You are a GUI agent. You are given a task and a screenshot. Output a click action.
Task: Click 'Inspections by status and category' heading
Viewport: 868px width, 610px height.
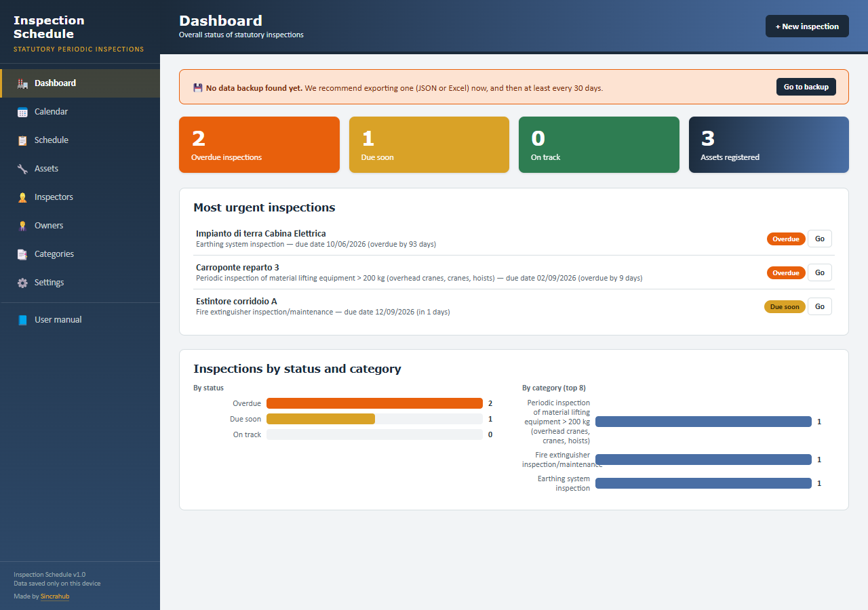pyautogui.click(x=297, y=369)
